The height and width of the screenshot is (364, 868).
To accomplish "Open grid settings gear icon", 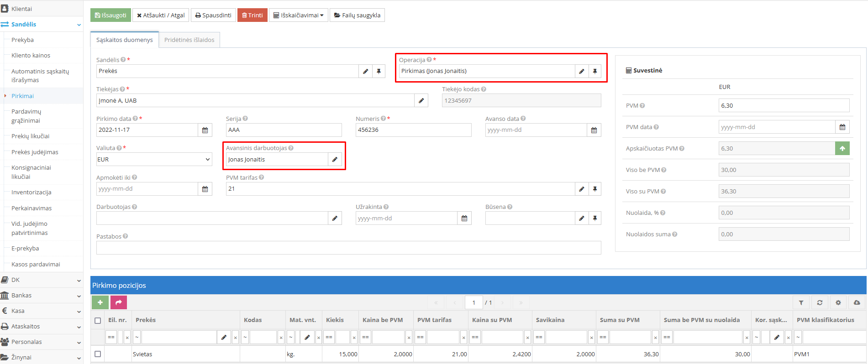I will tap(838, 302).
